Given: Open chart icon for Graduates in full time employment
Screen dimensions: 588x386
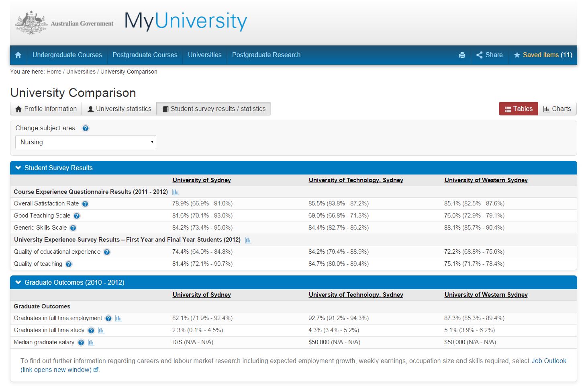Looking at the screenshot, I should pyautogui.click(x=118, y=318).
